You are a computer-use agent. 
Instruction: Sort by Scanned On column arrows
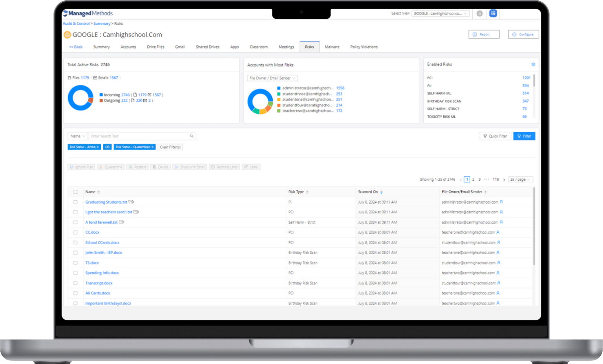coord(381,192)
